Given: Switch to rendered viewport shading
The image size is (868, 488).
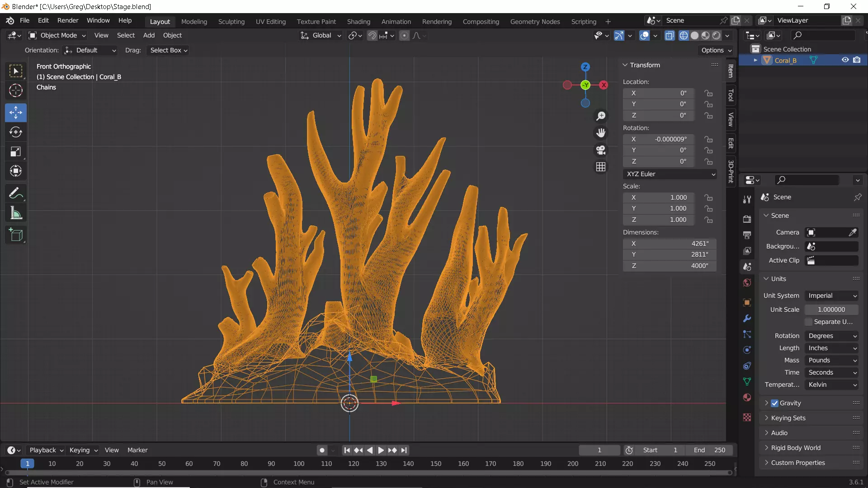Looking at the screenshot, I should coord(716,36).
